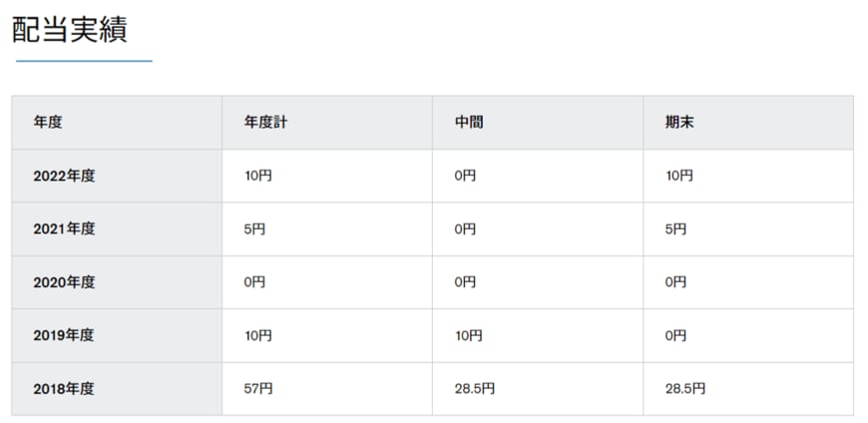
Task: Click the 2019年度 row label
Action: click(64, 335)
